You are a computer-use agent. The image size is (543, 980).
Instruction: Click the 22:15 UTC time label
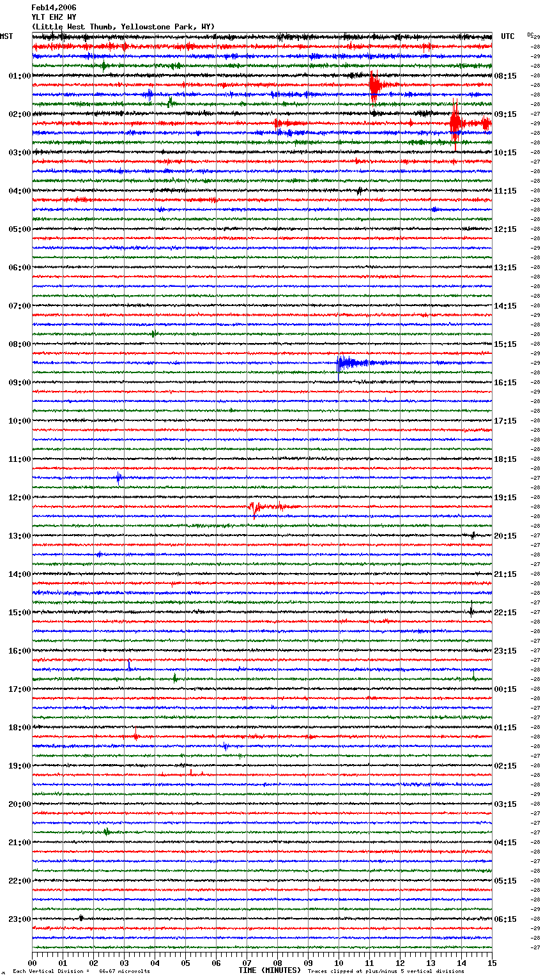505,613
